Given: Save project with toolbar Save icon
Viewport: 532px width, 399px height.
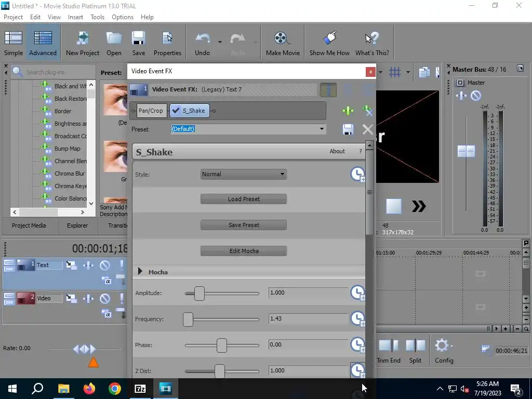Looking at the screenshot, I should tap(138, 43).
